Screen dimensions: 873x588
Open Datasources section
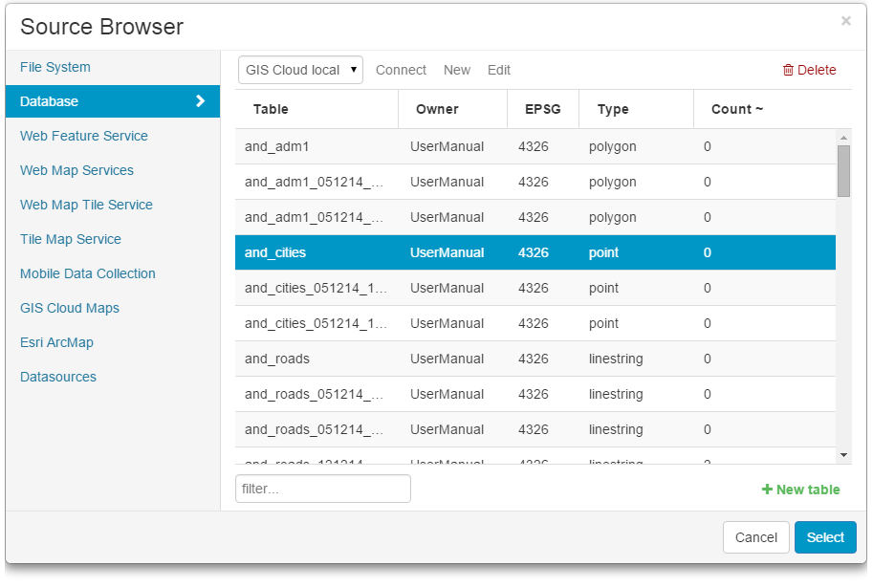58,377
